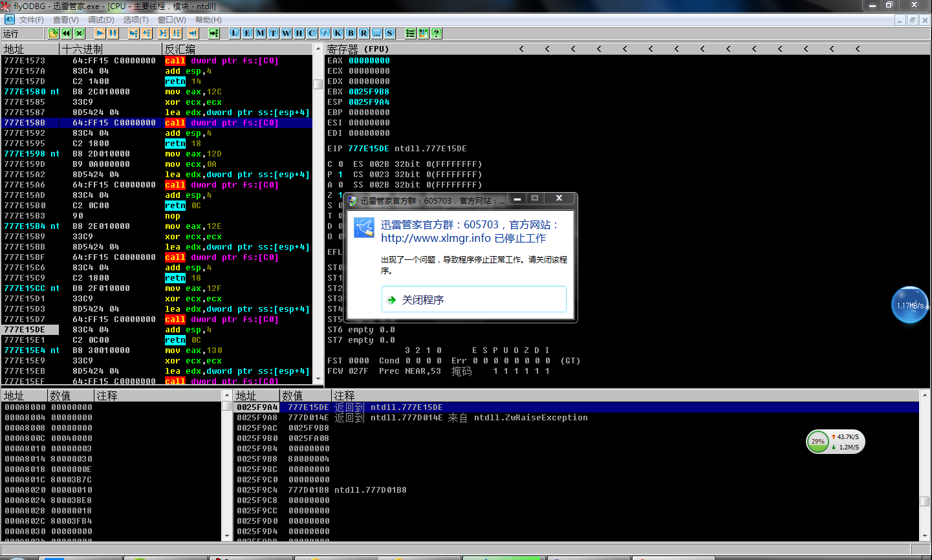Click the 注释 header in the stack pane

pyautogui.click(x=625, y=396)
